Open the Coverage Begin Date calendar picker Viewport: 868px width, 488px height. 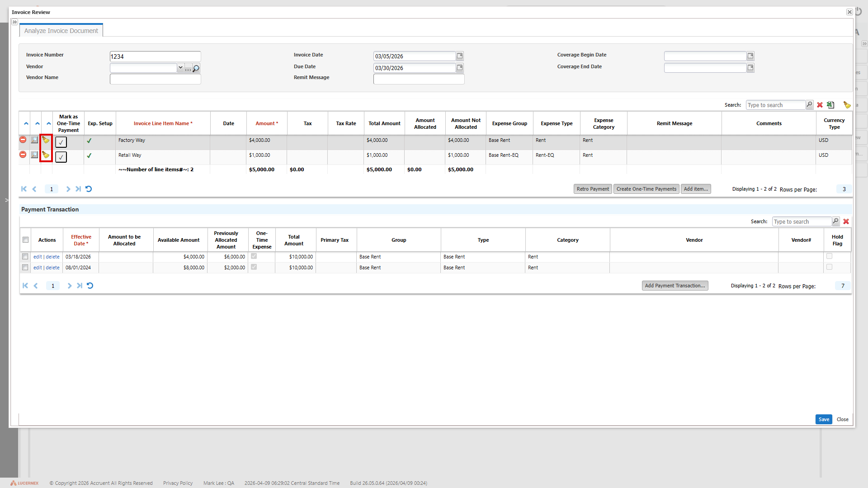[750, 56]
